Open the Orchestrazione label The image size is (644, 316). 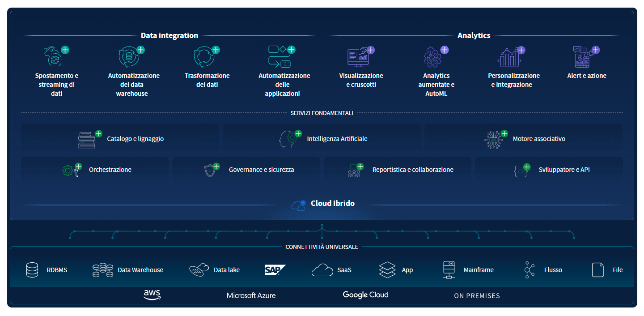pyautogui.click(x=110, y=170)
